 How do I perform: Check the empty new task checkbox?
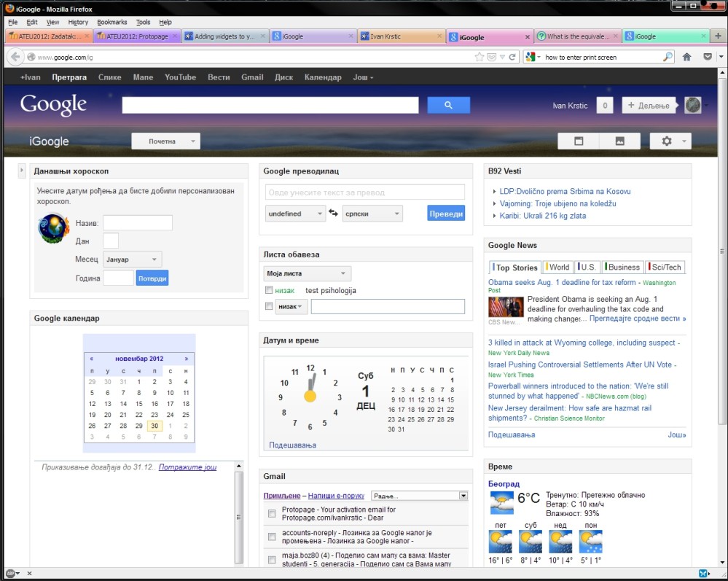point(269,306)
